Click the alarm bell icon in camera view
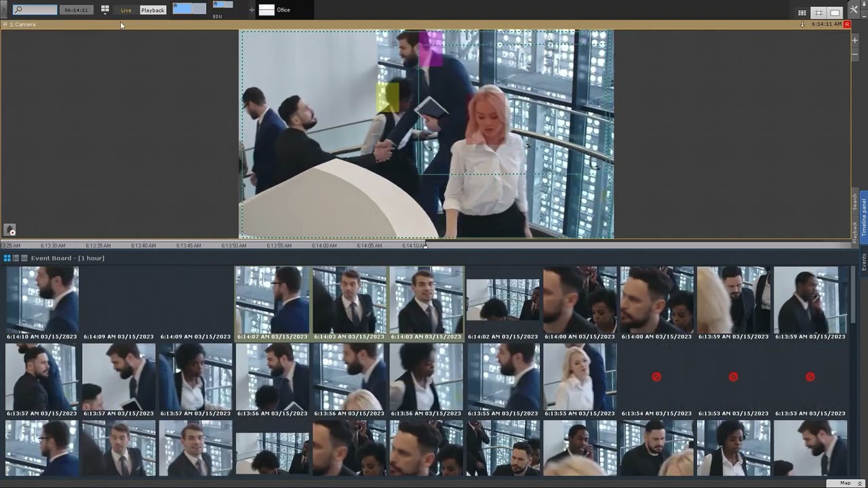The width and height of the screenshot is (868, 488). pos(9,230)
